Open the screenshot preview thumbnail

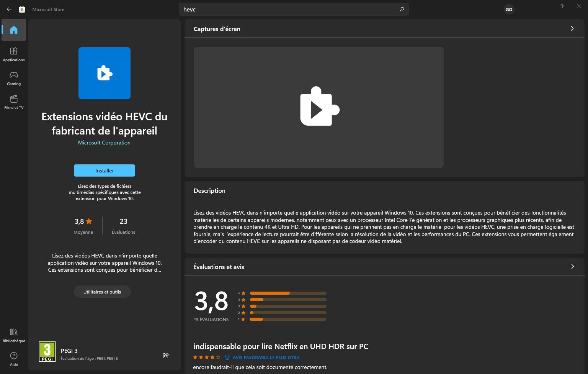[318, 107]
